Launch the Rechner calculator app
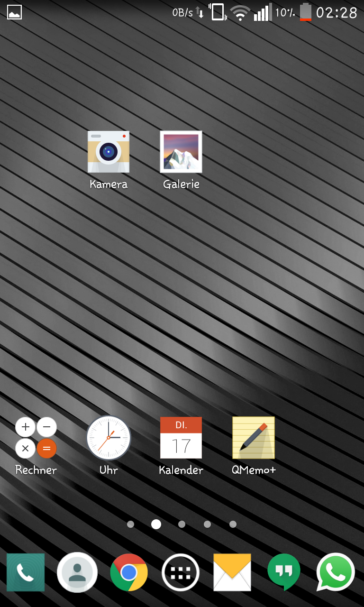Viewport: 364px width, 607px height. [36, 438]
